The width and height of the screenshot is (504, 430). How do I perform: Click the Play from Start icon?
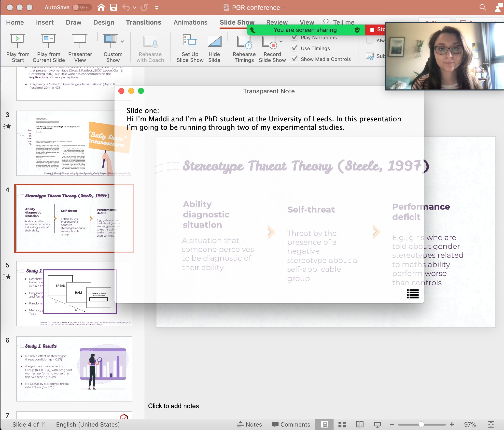(x=17, y=41)
